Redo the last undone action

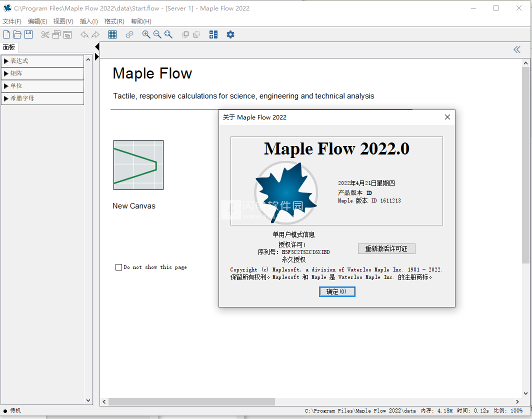tap(95, 34)
